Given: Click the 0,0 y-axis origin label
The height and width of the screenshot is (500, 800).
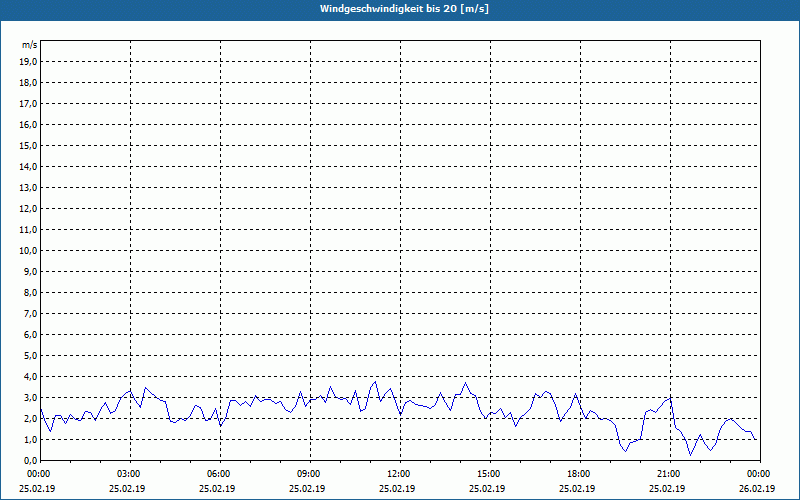Looking at the screenshot, I should coord(30,460).
